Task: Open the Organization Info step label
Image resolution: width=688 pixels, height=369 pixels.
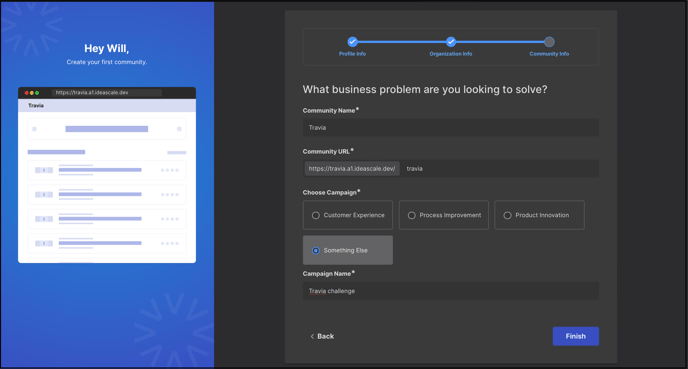Action: tap(451, 54)
